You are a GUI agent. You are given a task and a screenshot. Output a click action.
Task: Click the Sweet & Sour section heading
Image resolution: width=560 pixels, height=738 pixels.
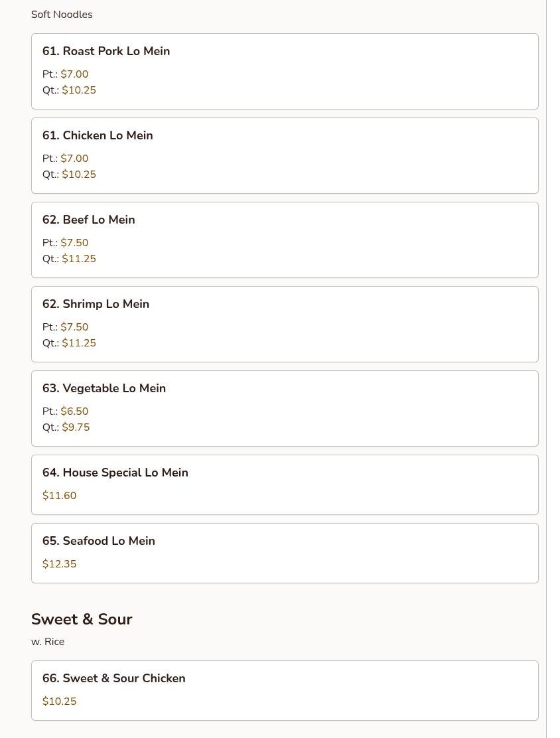(x=82, y=619)
